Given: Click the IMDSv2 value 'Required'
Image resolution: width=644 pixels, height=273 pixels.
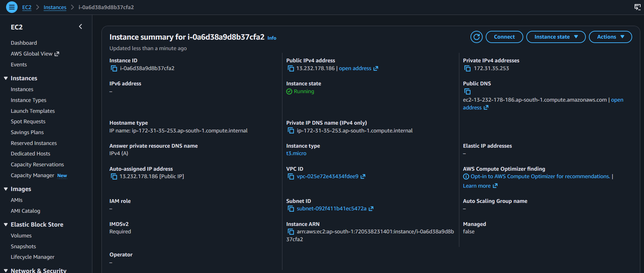Looking at the screenshot, I should click(x=120, y=232).
